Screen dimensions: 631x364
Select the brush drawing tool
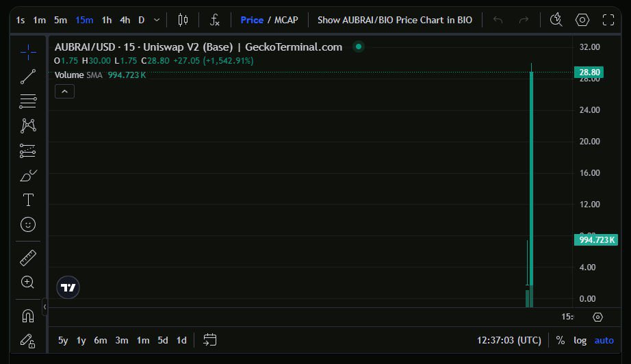click(x=28, y=175)
